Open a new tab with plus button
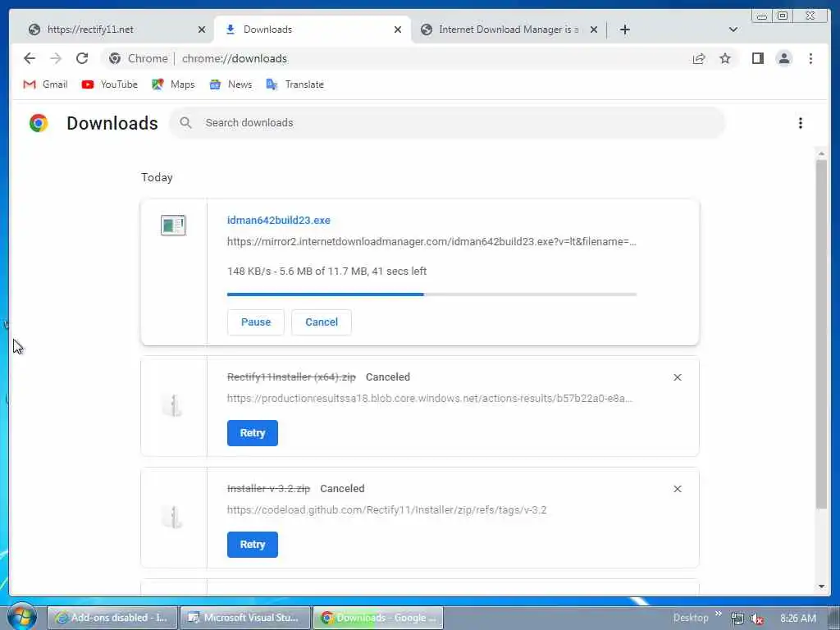The height and width of the screenshot is (630, 840). pyautogui.click(x=624, y=30)
